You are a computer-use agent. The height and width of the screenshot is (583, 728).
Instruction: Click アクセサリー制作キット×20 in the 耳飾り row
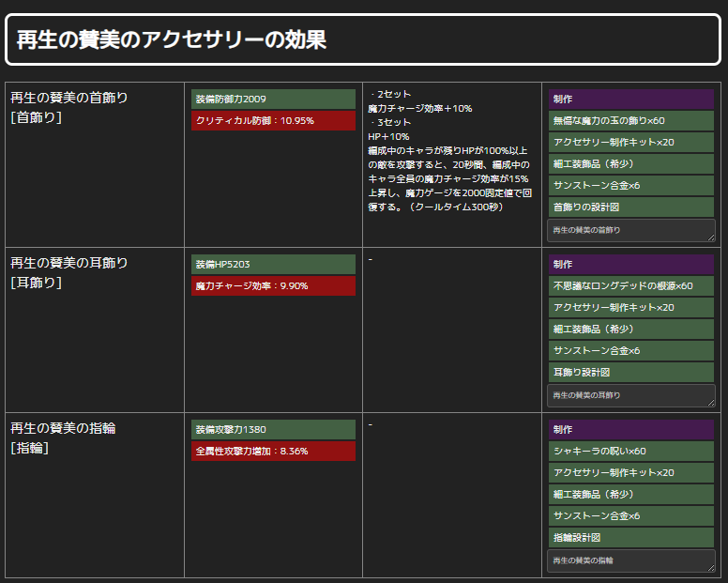631,308
